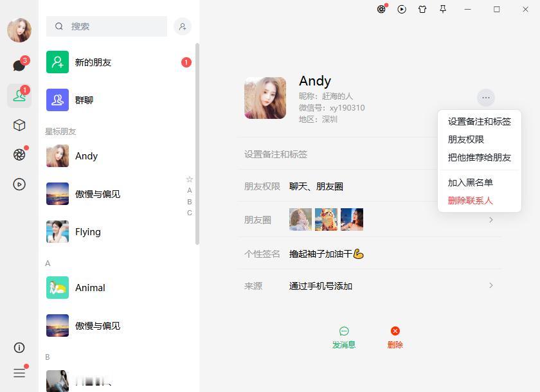Open the chats icon in left sidebar
540x392 pixels.
pyautogui.click(x=19, y=66)
